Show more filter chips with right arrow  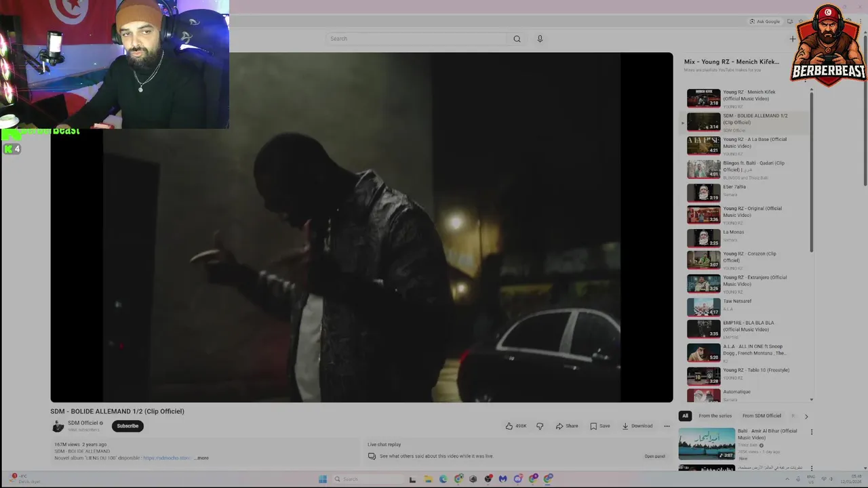(x=806, y=416)
